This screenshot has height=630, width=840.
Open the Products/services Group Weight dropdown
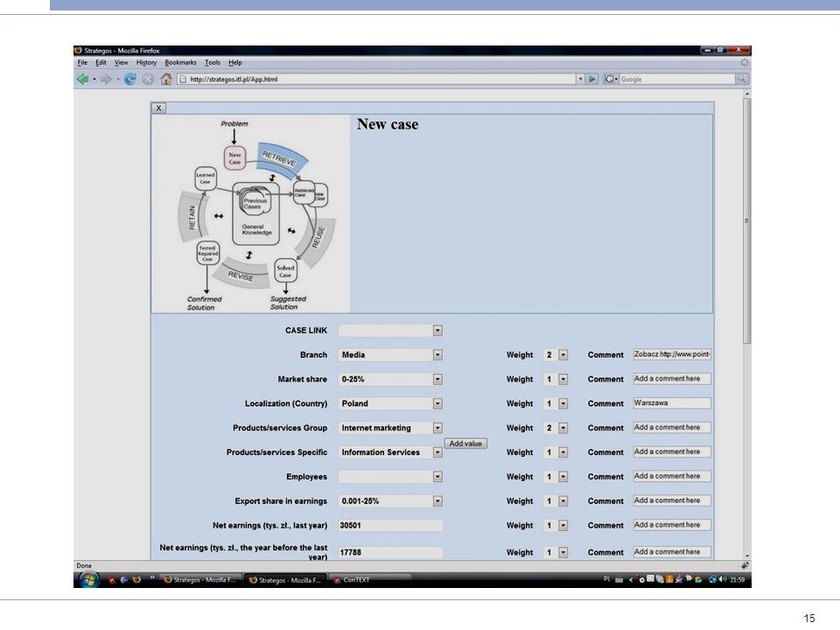click(563, 428)
